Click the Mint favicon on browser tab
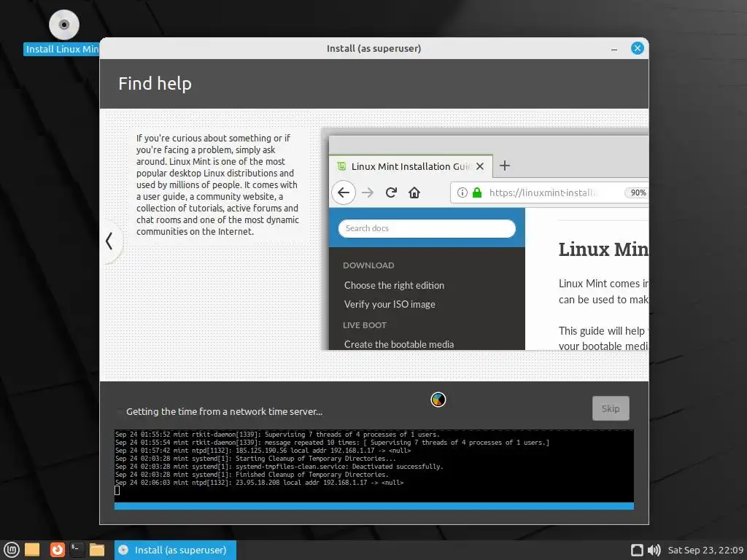 [341, 166]
